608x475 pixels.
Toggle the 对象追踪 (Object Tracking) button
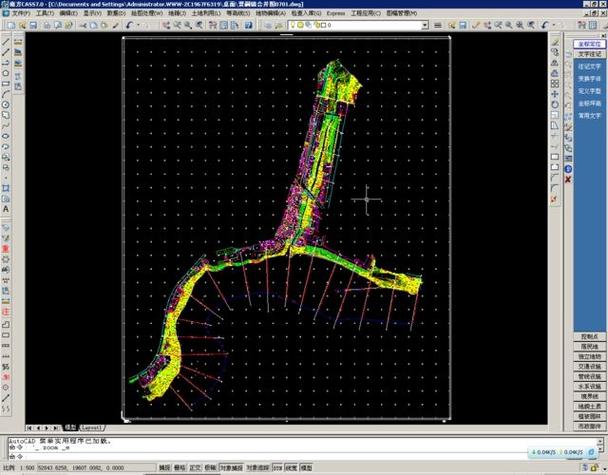pos(258,468)
